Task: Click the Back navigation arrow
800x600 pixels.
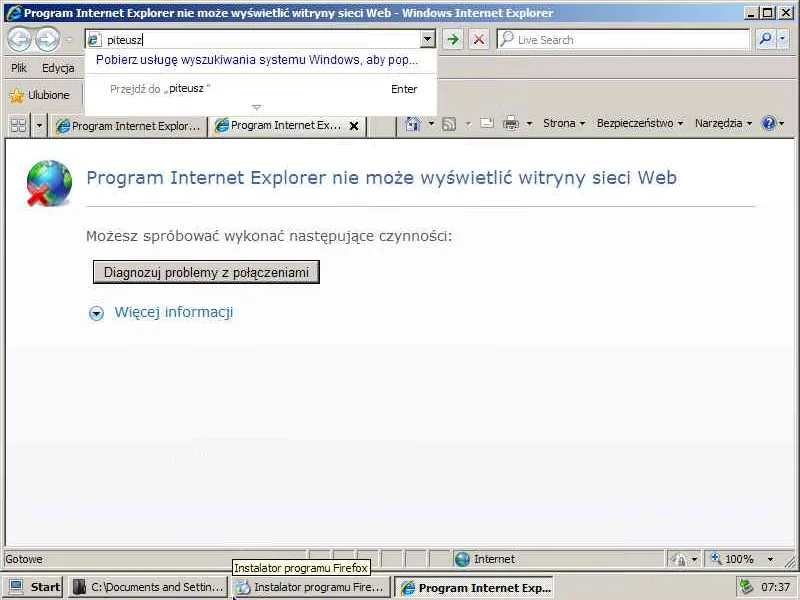Action: click(x=19, y=39)
